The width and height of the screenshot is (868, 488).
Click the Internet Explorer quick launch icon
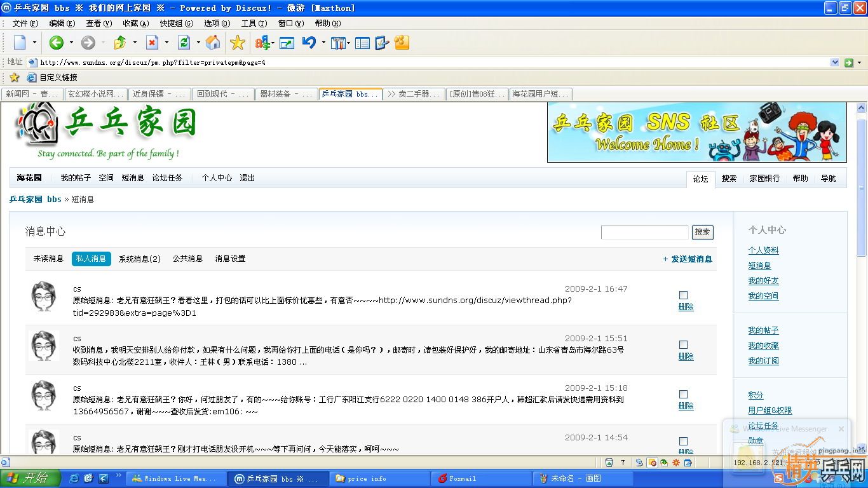click(74, 478)
